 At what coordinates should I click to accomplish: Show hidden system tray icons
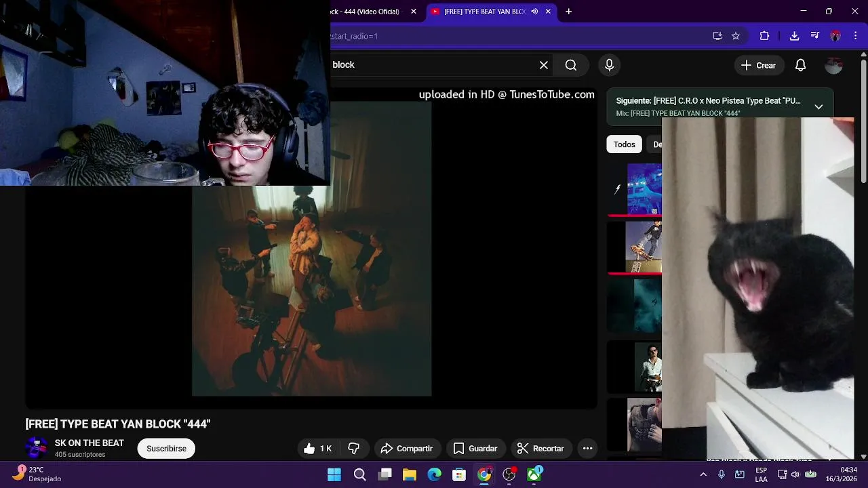(703, 474)
